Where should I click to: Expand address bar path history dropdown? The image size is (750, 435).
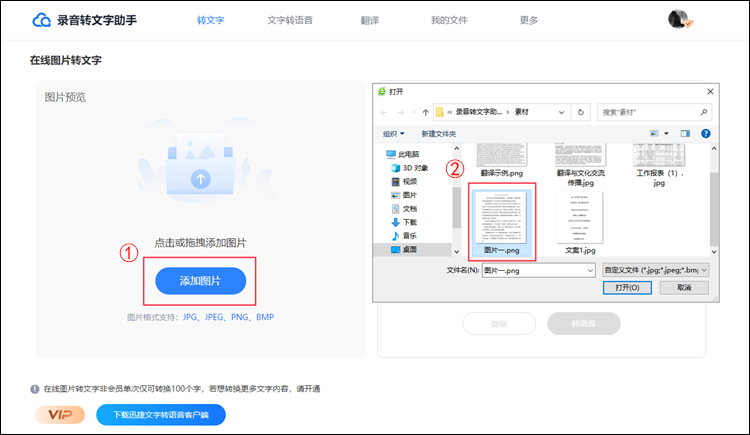[x=561, y=112]
